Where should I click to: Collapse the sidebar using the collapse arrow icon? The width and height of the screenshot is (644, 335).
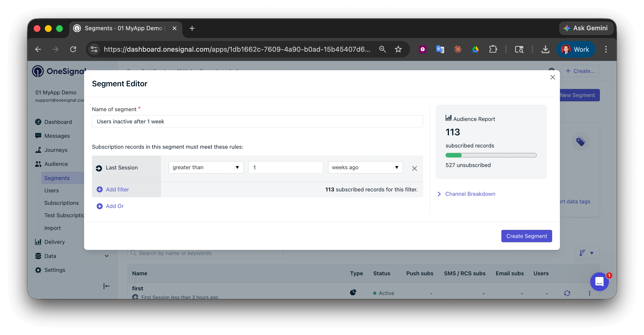point(106,286)
